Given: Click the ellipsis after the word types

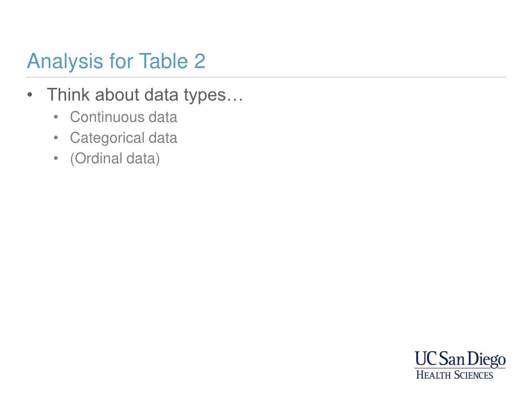Looking at the screenshot, I should tap(235, 99).
